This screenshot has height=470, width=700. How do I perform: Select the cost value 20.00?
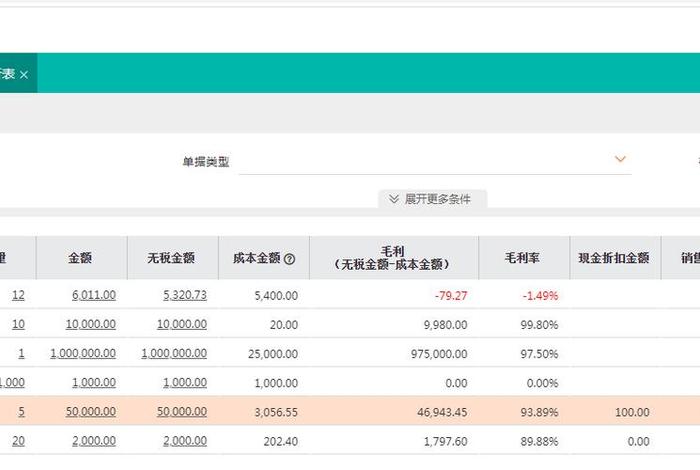(283, 324)
